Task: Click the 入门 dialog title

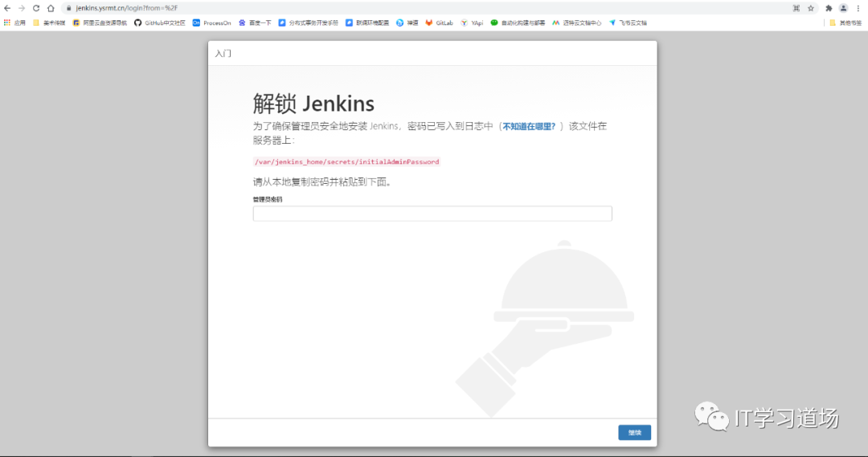Action: tap(223, 54)
